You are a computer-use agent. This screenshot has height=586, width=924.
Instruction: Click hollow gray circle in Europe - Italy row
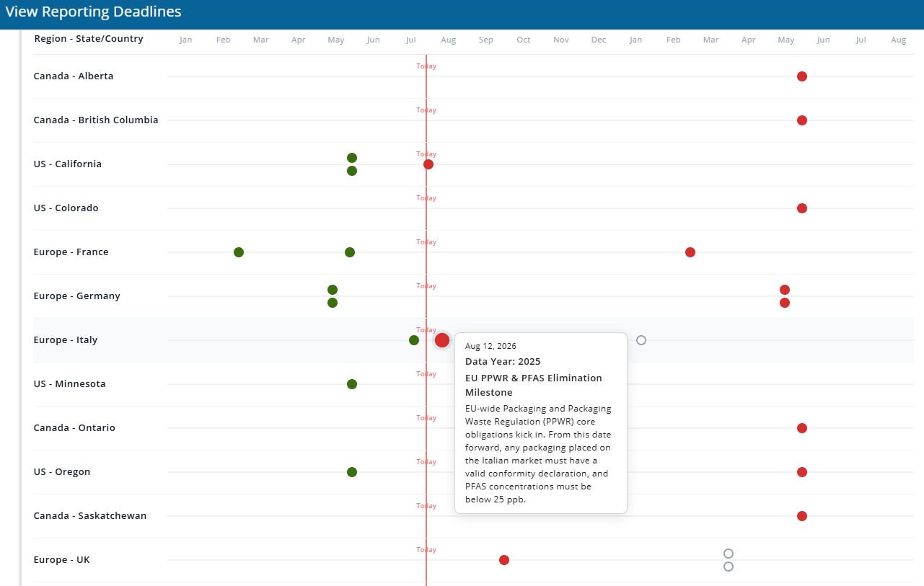click(x=641, y=340)
